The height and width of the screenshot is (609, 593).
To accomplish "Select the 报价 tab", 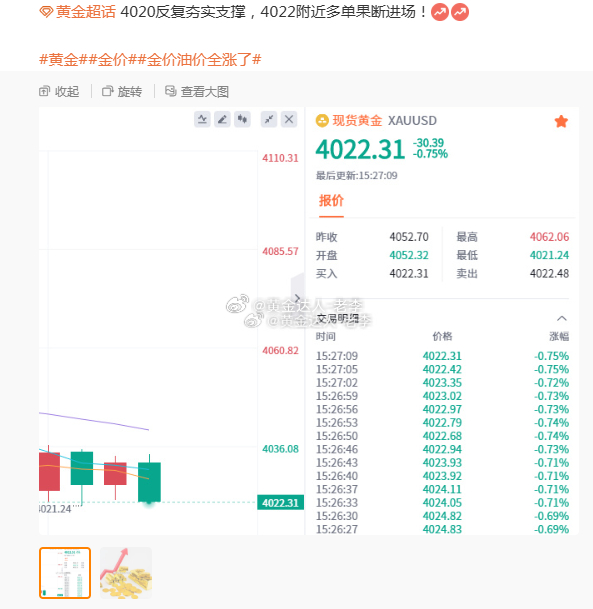I will (331, 201).
